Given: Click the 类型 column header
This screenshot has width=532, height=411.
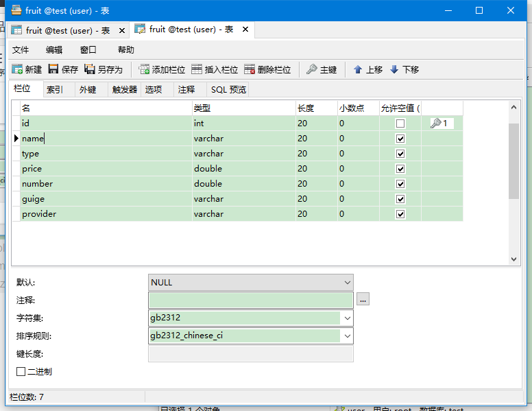Looking at the screenshot, I should tap(243, 108).
